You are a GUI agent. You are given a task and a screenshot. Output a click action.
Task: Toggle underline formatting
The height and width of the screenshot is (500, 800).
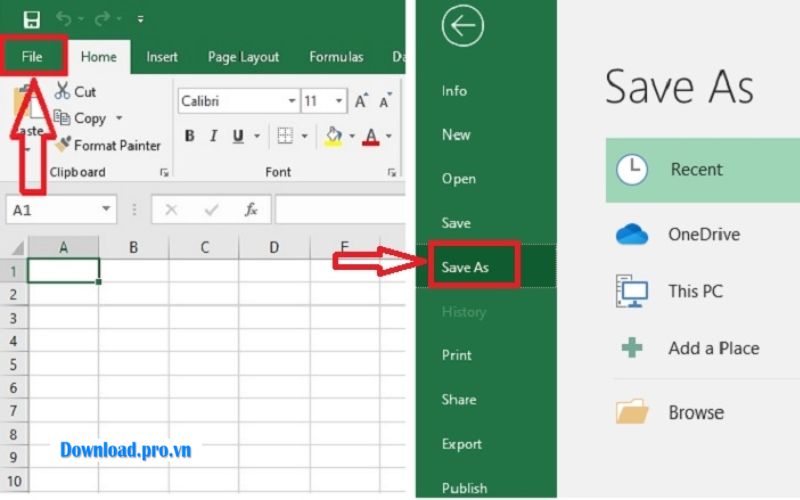(x=238, y=136)
